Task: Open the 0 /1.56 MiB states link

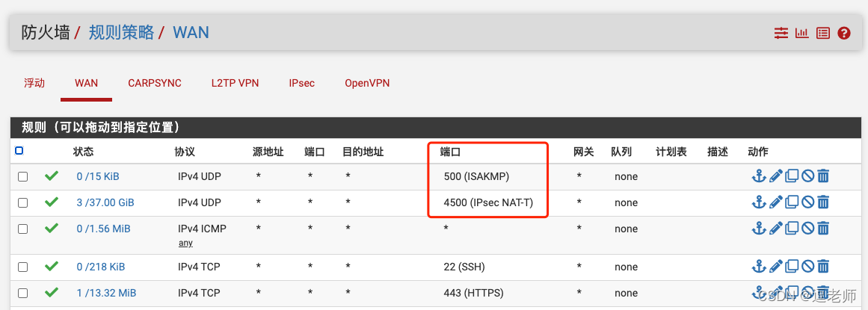Action: tap(103, 229)
